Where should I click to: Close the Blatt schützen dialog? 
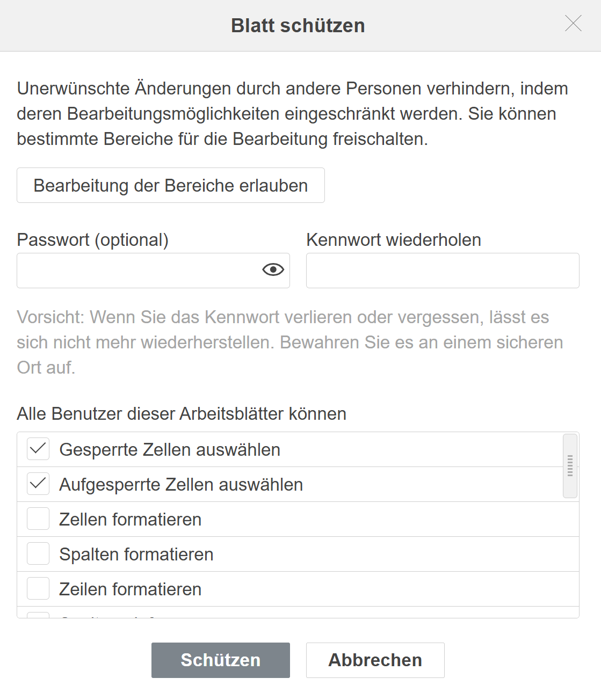click(573, 23)
